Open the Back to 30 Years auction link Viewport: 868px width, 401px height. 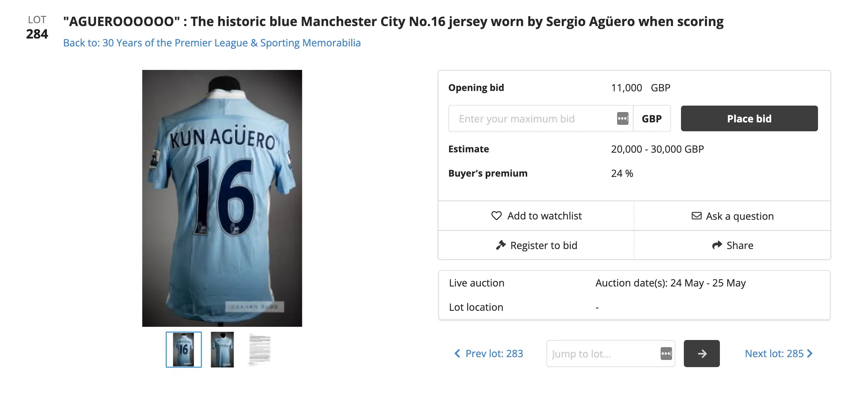tap(212, 43)
